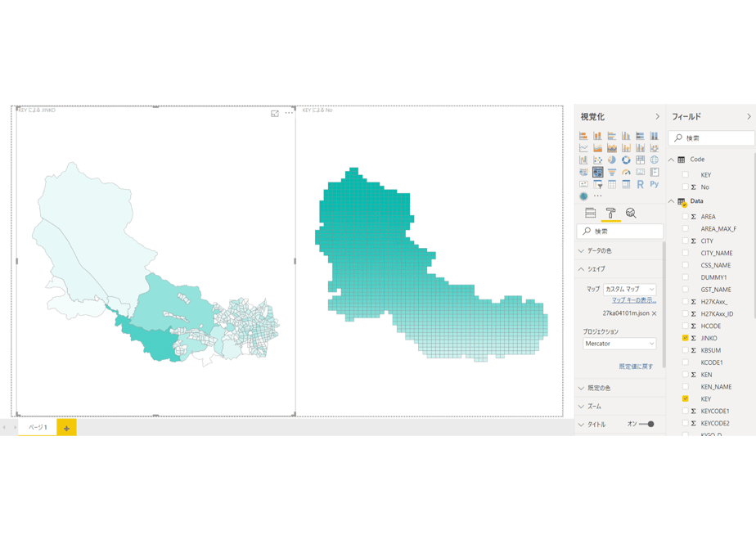Screen dimensions: 756x540
Task: Select the donut chart visual
Action: pos(626,160)
